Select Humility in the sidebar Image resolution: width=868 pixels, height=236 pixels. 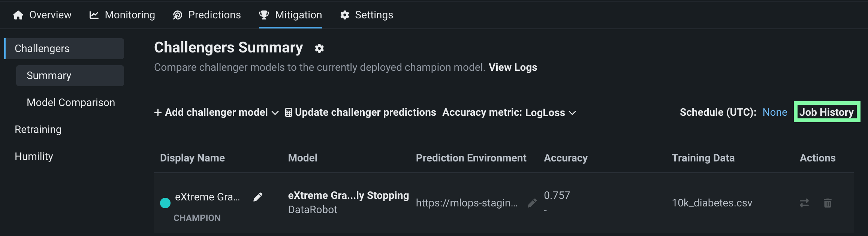point(34,157)
